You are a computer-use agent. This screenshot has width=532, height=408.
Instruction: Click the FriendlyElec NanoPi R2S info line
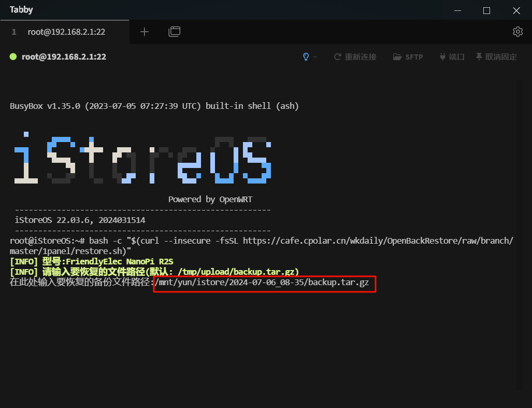[92, 262]
